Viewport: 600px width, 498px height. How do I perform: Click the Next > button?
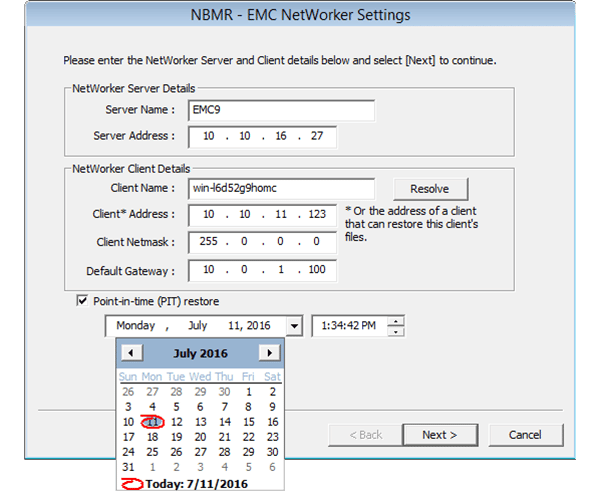(x=440, y=435)
